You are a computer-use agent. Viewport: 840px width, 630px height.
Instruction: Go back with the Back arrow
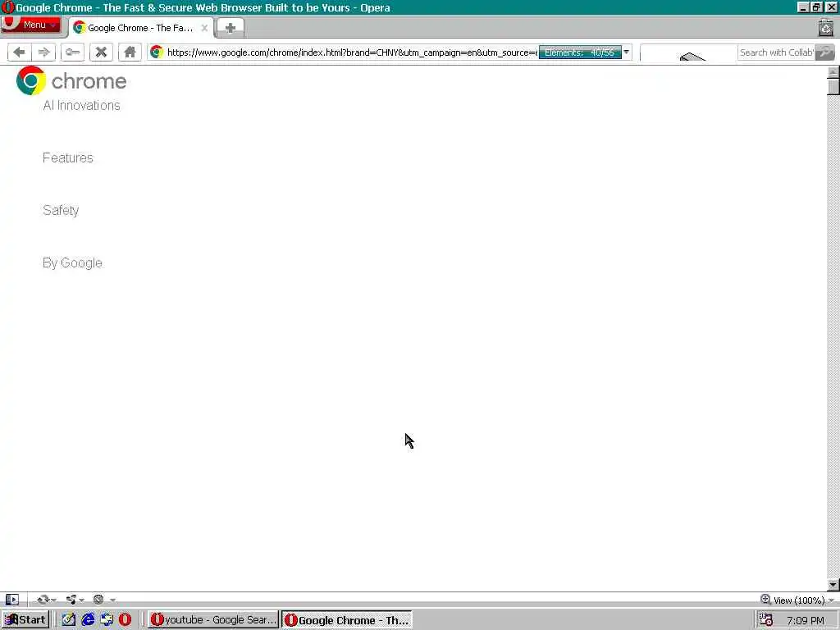20,52
